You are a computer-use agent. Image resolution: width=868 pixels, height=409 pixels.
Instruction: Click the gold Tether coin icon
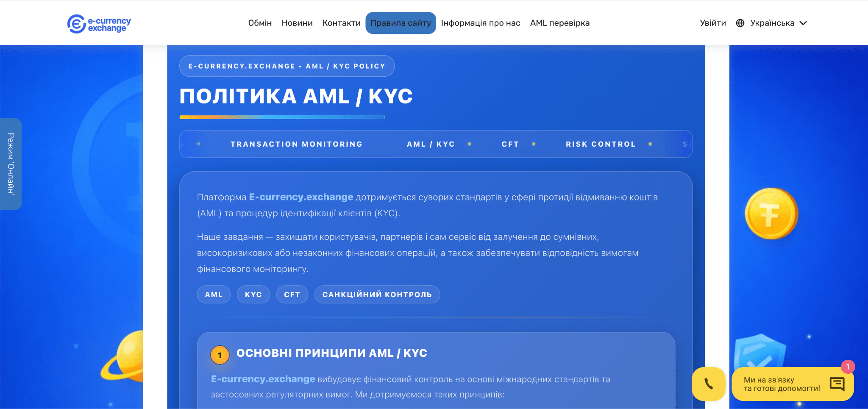click(x=771, y=214)
